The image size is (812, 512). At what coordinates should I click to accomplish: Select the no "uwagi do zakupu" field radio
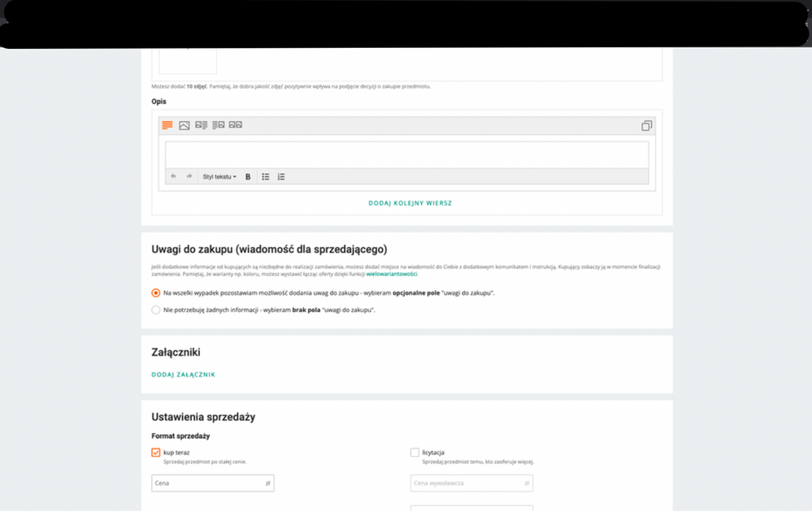click(x=156, y=310)
